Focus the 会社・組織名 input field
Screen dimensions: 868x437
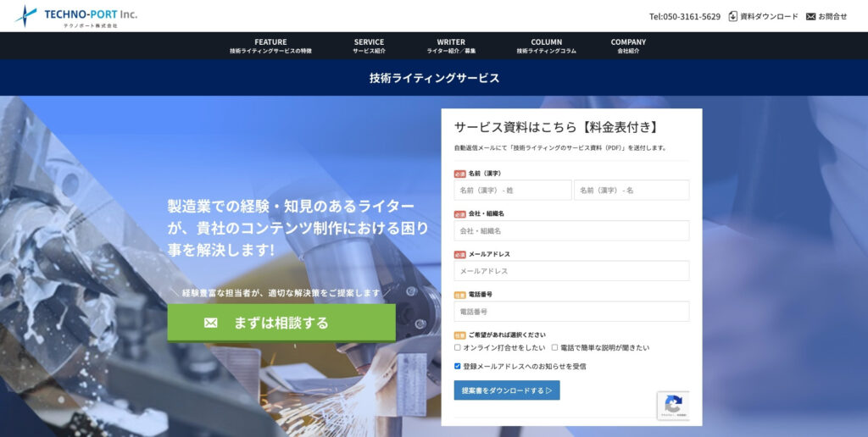click(572, 230)
